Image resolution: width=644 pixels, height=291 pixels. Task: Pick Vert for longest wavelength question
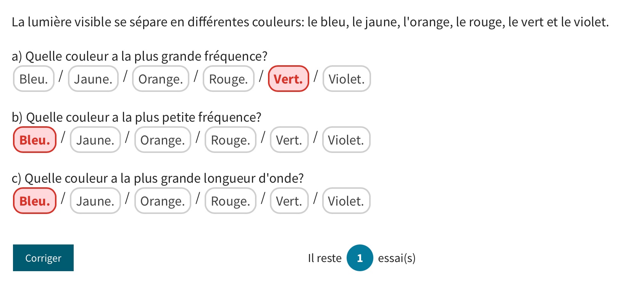(289, 201)
